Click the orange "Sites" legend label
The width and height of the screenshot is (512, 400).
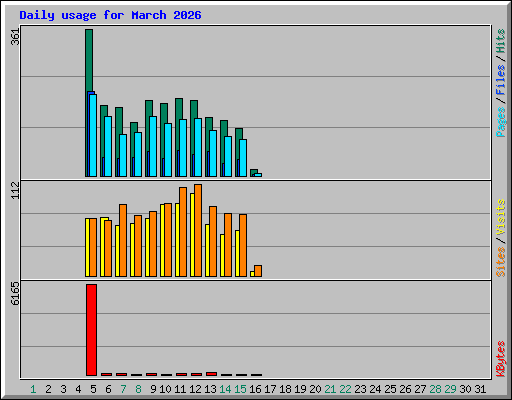[x=501, y=262]
